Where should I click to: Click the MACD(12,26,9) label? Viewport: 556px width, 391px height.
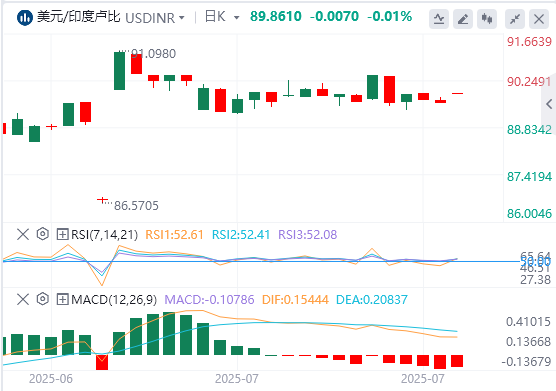click(x=114, y=300)
